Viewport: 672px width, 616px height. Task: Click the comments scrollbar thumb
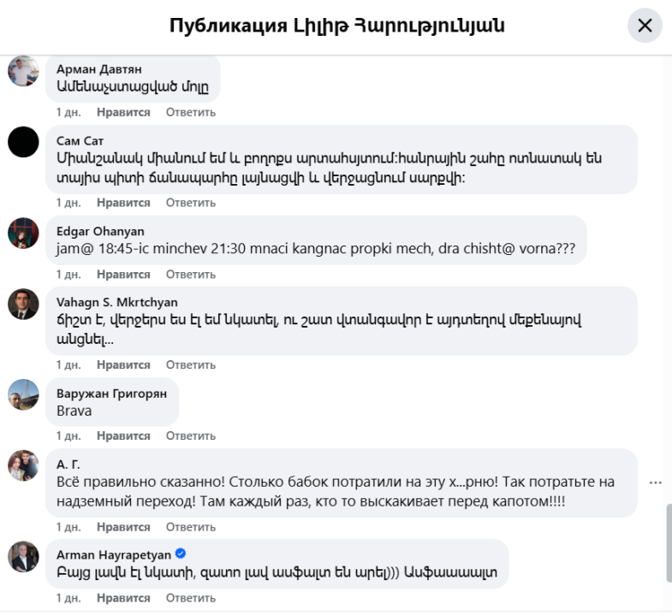[x=668, y=543]
